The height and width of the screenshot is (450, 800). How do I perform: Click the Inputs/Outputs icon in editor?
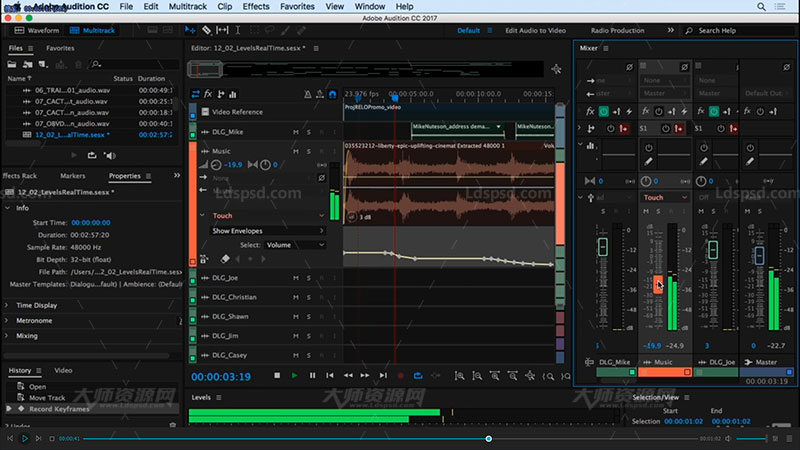(x=195, y=94)
